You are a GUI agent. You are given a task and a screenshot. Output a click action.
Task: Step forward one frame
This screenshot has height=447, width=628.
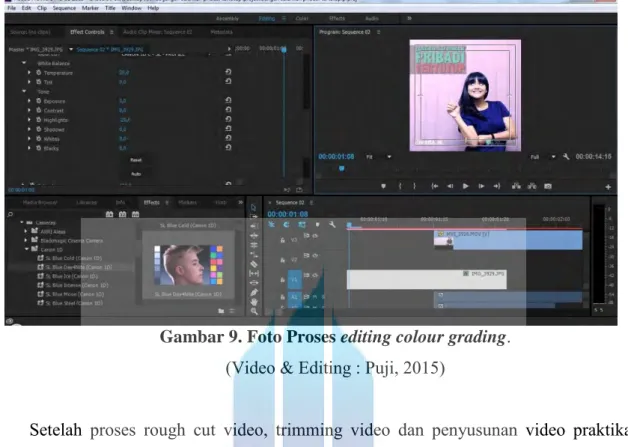[481, 186]
